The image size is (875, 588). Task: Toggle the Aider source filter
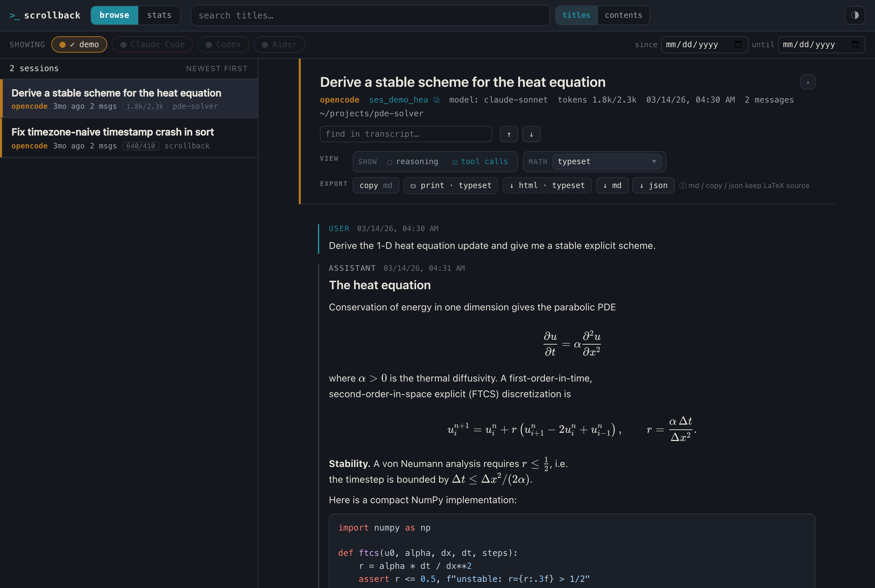tap(279, 45)
